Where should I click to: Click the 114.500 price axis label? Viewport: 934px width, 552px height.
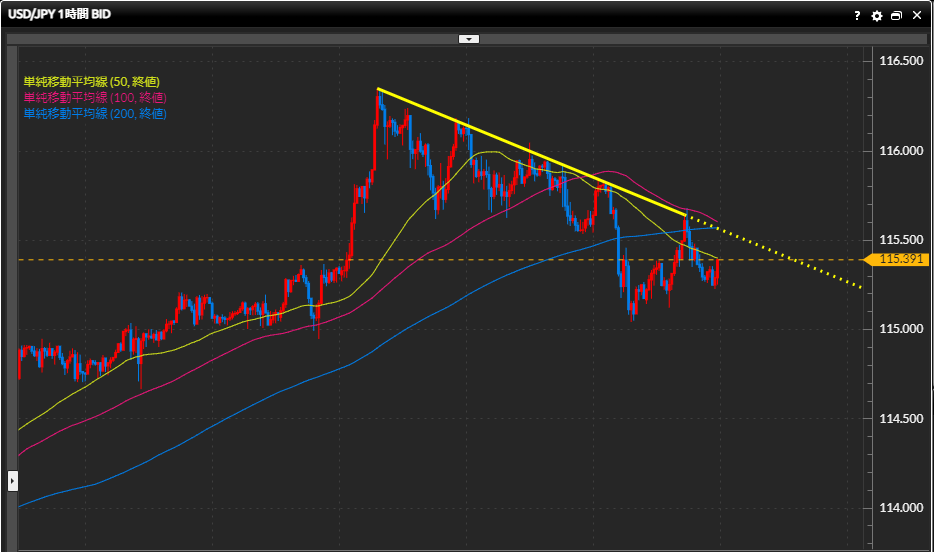click(x=900, y=418)
